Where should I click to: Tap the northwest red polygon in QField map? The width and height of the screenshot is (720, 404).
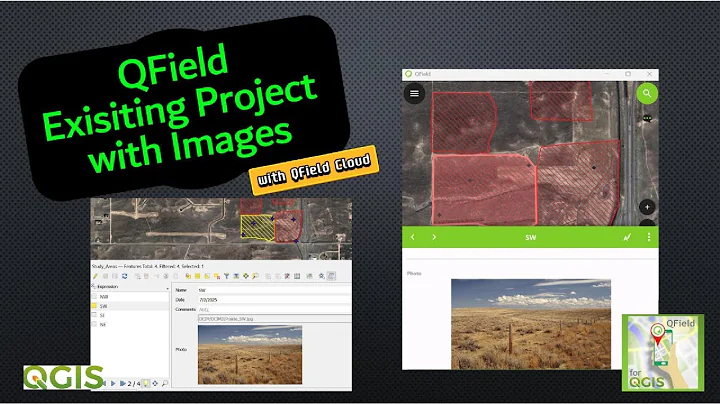click(x=463, y=123)
